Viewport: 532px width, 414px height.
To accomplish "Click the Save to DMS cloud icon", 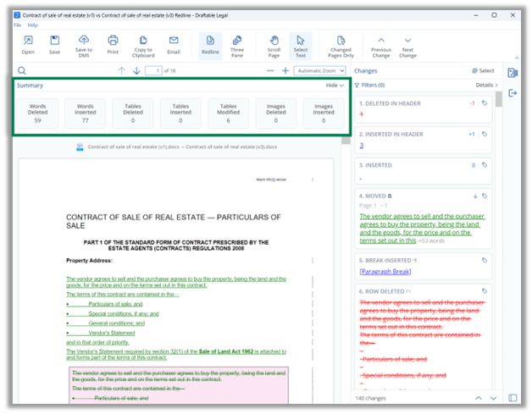I will [84, 41].
